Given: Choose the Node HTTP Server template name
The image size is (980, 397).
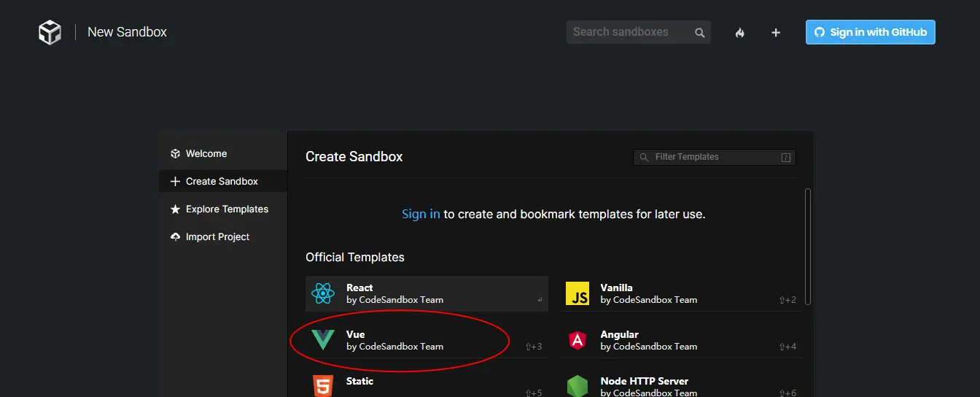Looking at the screenshot, I should coord(645,381).
